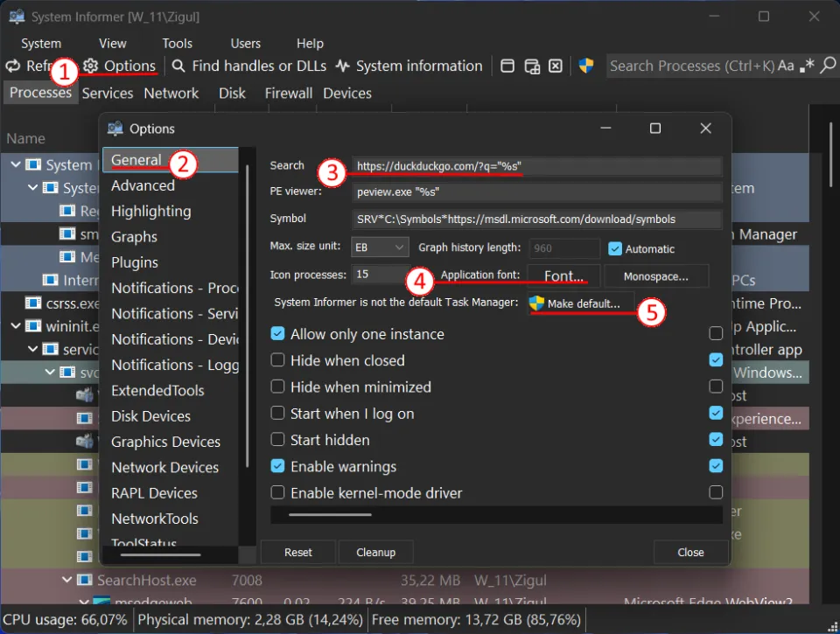
Task: Click the Reset button
Action: point(297,552)
